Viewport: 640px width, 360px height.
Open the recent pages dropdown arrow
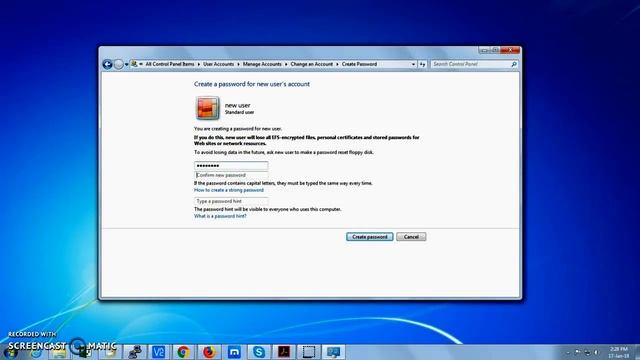pyautogui.click(x=127, y=64)
